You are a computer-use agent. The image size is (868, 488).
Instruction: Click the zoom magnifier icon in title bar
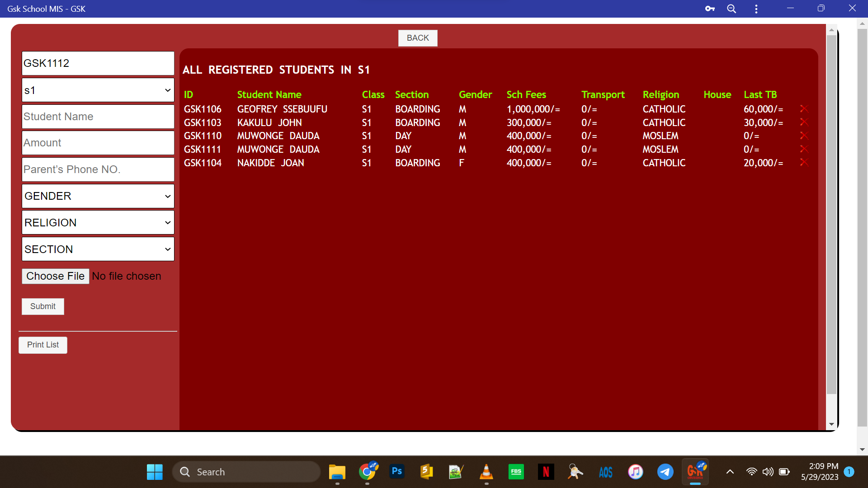[x=731, y=9]
